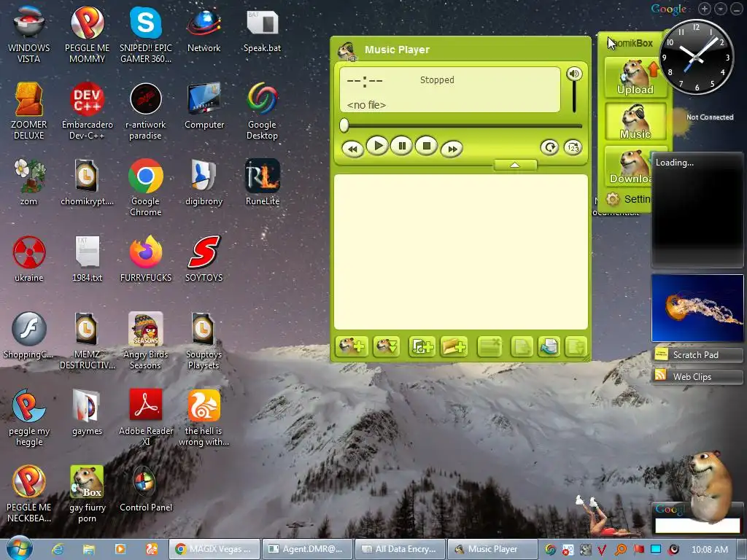This screenshot has width=747, height=560.
Task: Launch Angry Birds Seasons
Action: click(x=146, y=341)
